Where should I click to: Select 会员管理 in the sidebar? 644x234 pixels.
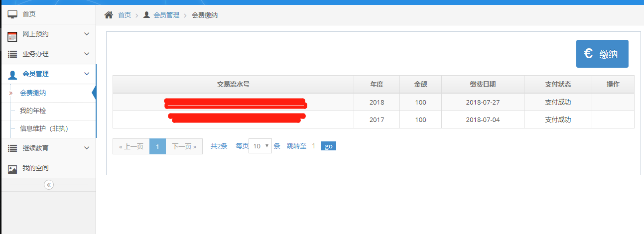click(x=48, y=74)
